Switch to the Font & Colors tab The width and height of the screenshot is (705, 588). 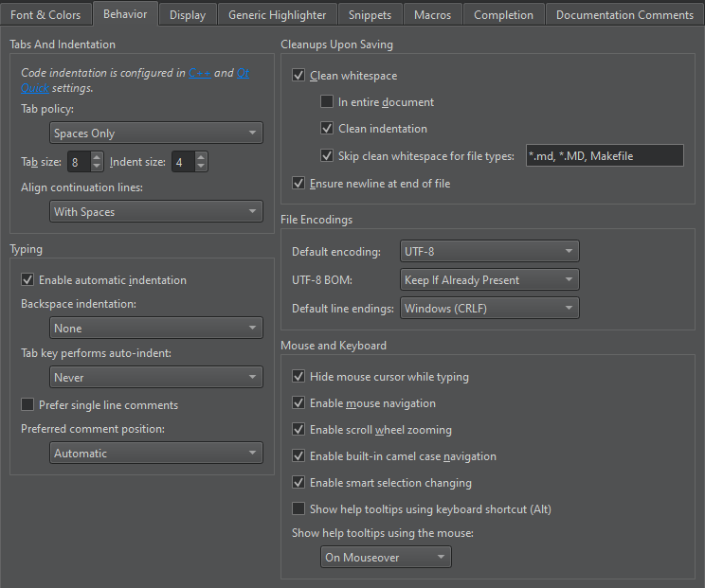pyautogui.click(x=45, y=14)
